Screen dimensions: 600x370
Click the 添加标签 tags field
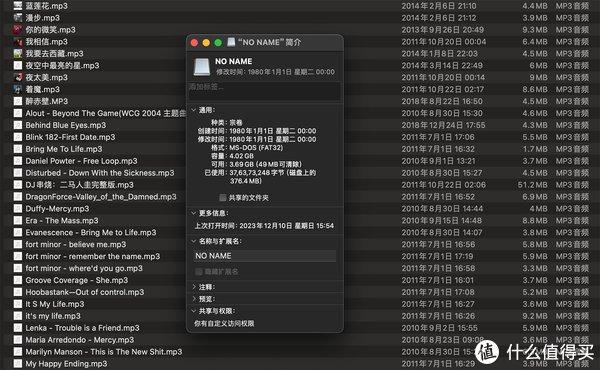coord(264,91)
